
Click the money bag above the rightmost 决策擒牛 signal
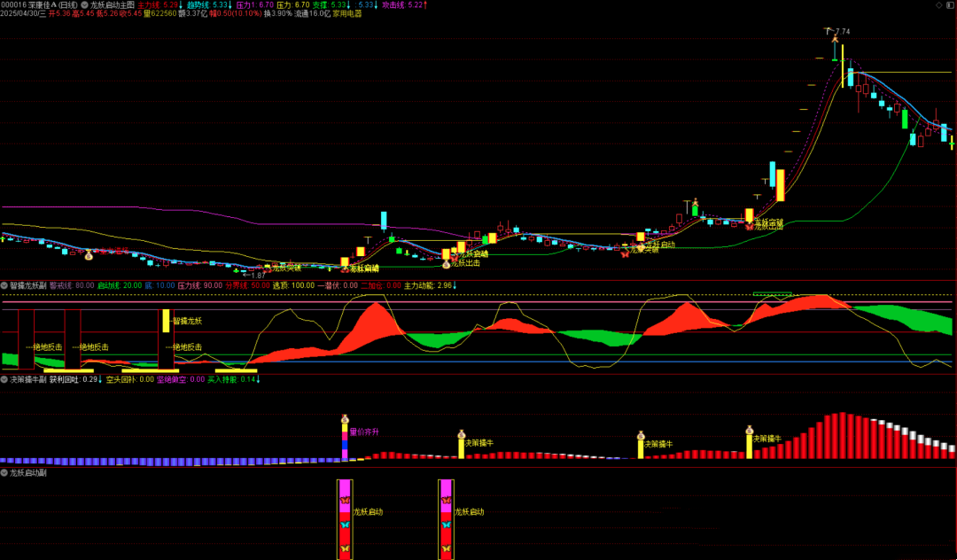coord(749,432)
